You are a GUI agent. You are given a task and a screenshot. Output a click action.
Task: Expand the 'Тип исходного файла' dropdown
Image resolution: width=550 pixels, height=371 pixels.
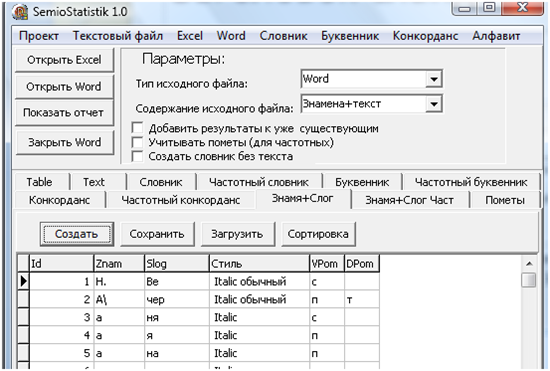click(x=434, y=79)
